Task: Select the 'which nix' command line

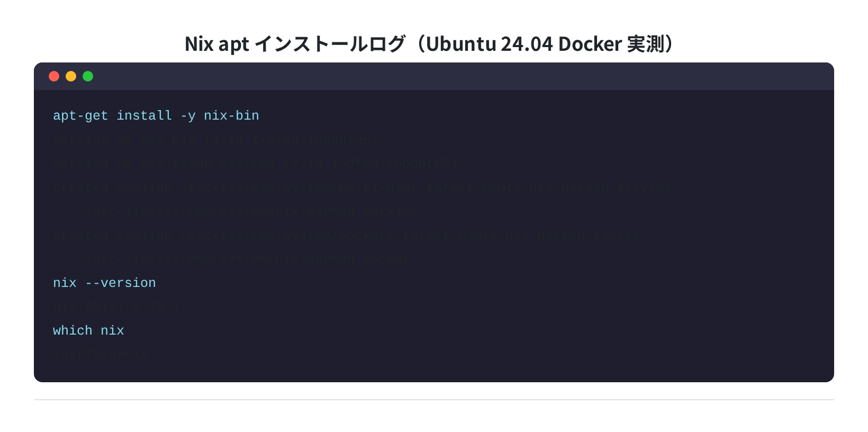Action: click(88, 330)
